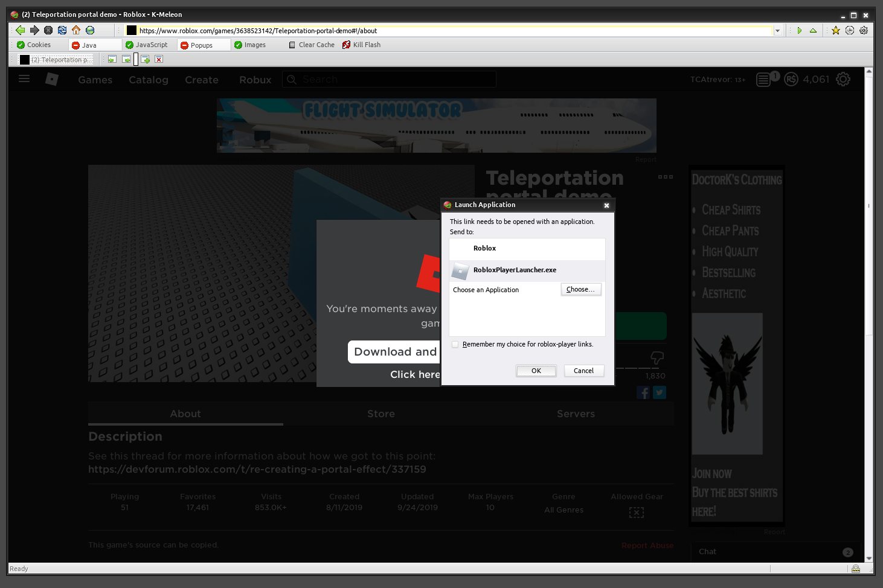
Task: Open Games in Roblox navigation
Action: click(x=95, y=80)
